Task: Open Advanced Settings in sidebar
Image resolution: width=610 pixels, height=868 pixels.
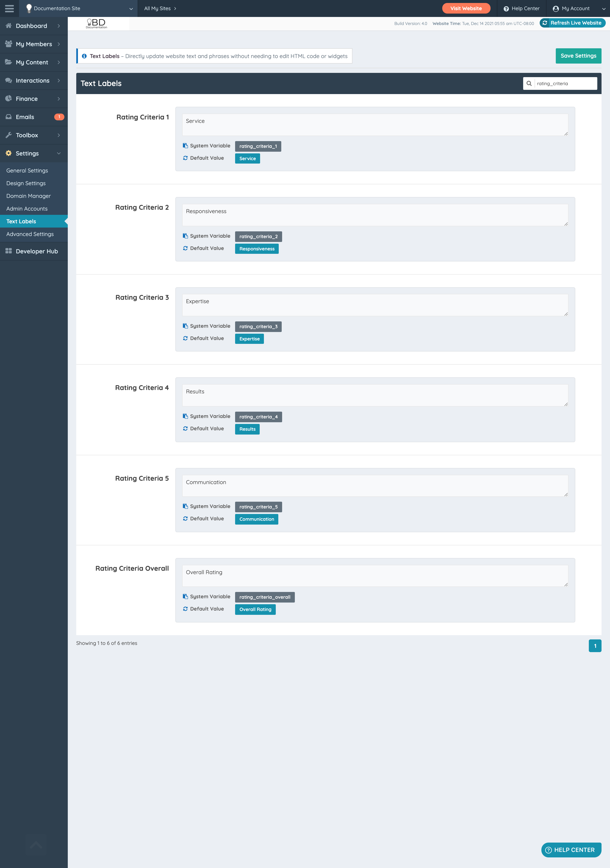Action: pos(30,234)
